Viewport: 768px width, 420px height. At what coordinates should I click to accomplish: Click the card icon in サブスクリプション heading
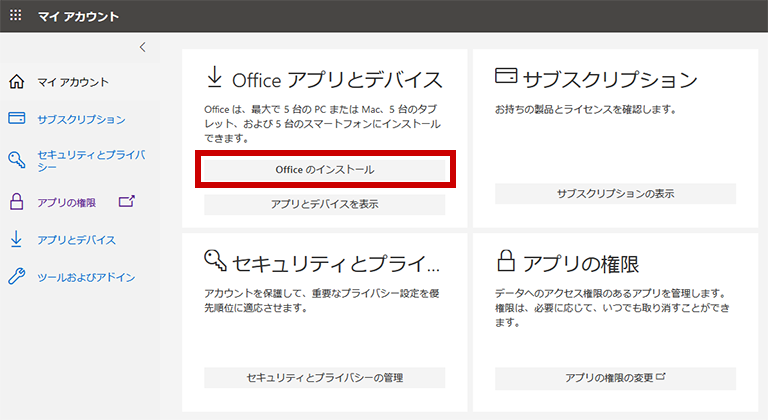point(506,75)
